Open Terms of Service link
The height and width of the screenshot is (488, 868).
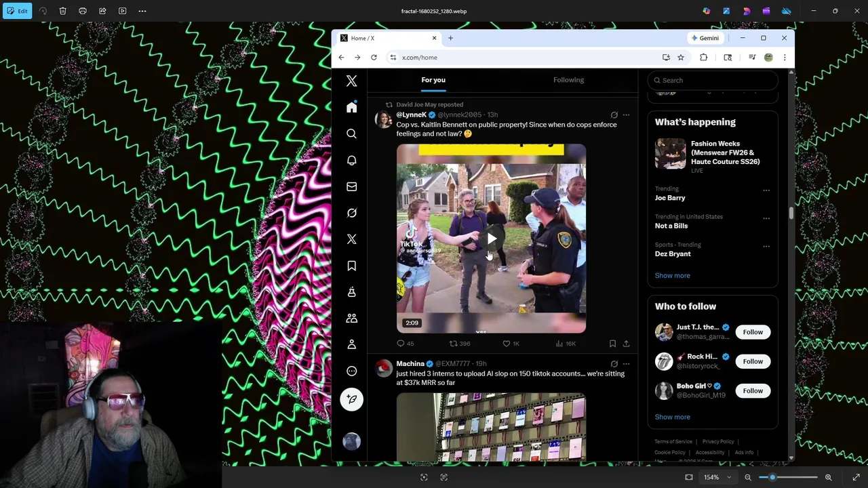coord(673,442)
